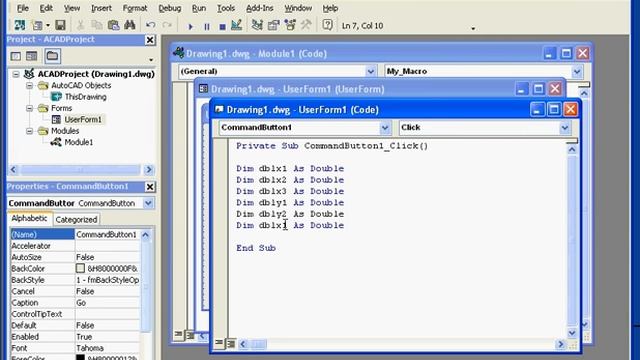
Task: Click Full Module View button in UserForm1 code window
Action: 231,343
